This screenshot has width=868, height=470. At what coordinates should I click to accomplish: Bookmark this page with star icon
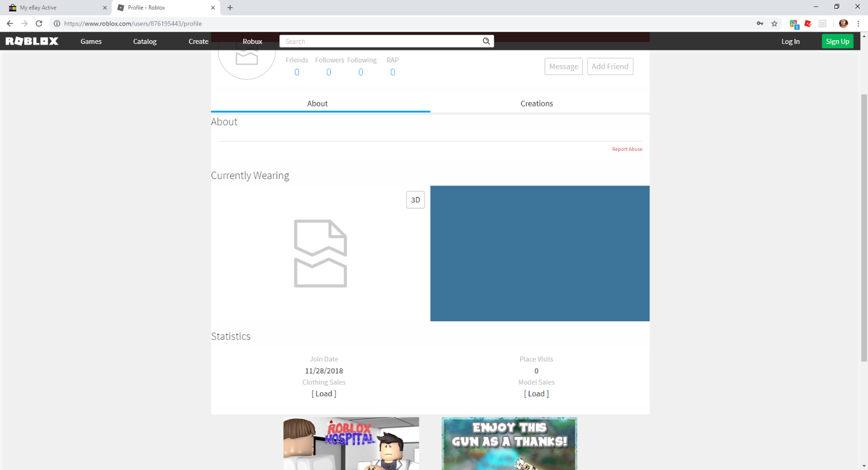click(775, 23)
